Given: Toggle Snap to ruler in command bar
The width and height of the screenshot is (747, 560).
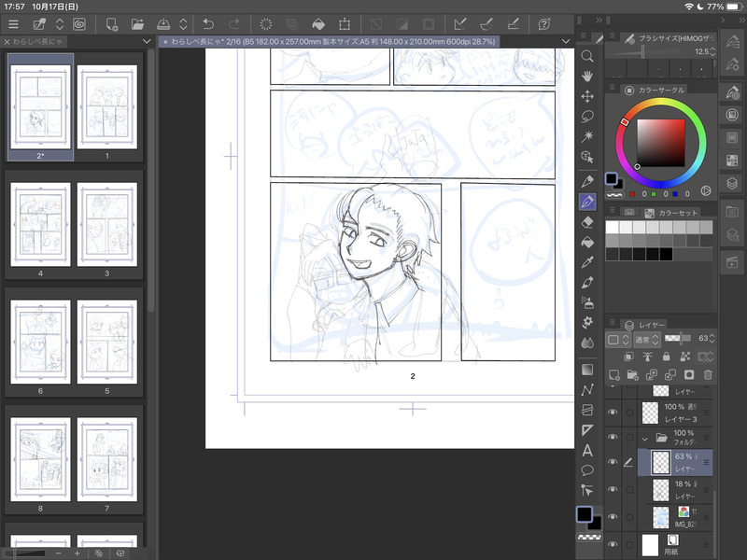Looking at the screenshot, I should click(x=460, y=24).
